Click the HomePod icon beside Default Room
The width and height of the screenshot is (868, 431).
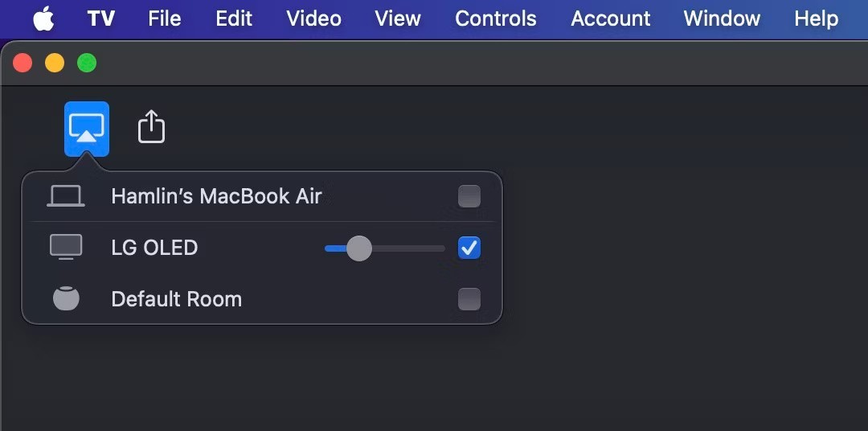(x=66, y=298)
